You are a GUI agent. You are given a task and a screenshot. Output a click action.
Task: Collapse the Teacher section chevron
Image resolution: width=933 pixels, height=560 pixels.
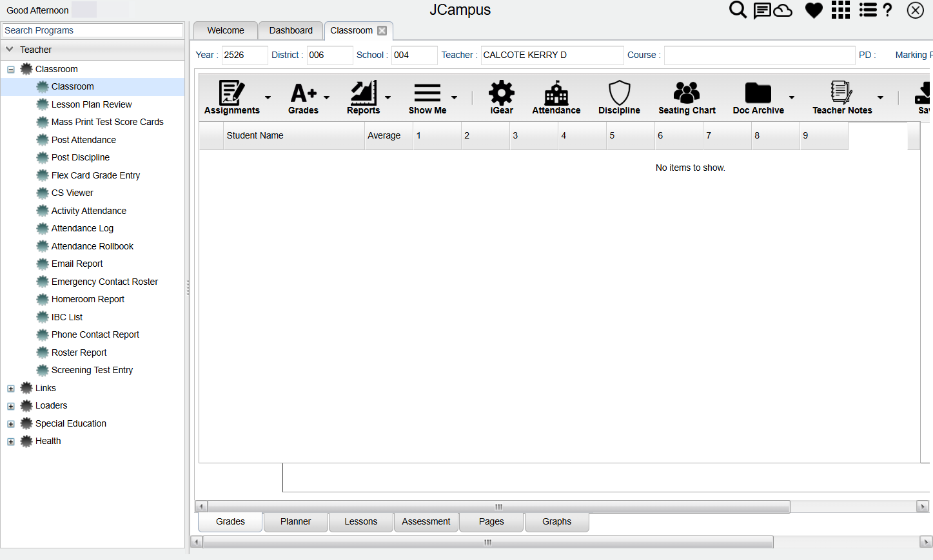(x=10, y=49)
